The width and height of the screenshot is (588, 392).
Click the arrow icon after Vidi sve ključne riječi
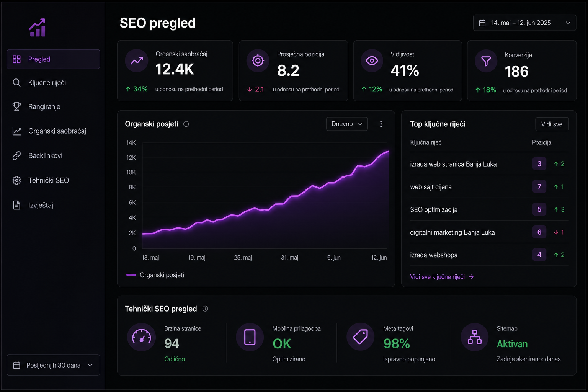pos(471,277)
